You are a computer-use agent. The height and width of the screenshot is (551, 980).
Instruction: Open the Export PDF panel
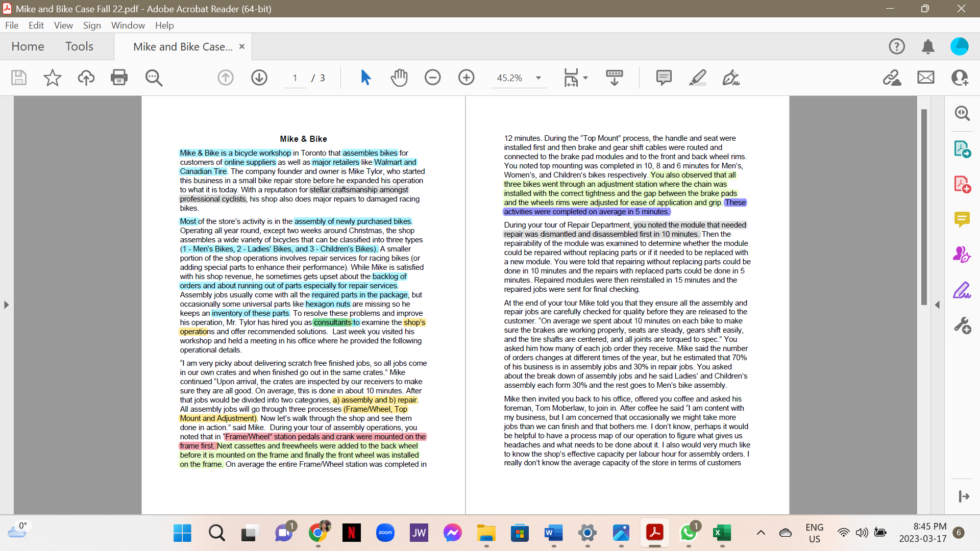pyautogui.click(x=963, y=149)
